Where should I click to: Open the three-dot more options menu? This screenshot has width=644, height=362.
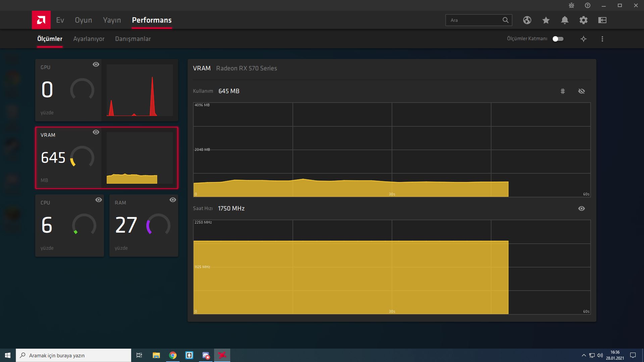602,39
